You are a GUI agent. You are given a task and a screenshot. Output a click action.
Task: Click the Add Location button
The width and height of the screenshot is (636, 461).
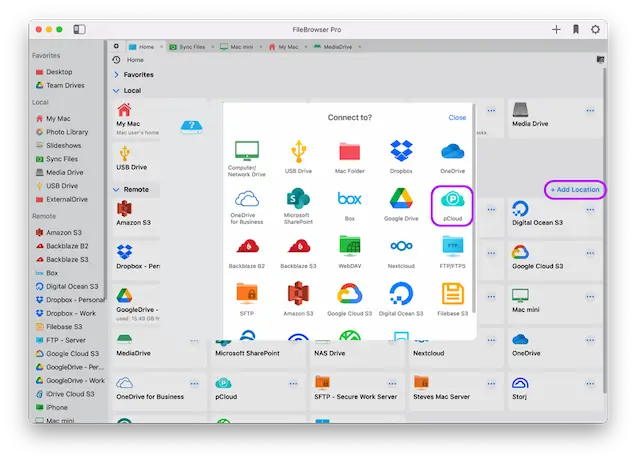(x=575, y=189)
